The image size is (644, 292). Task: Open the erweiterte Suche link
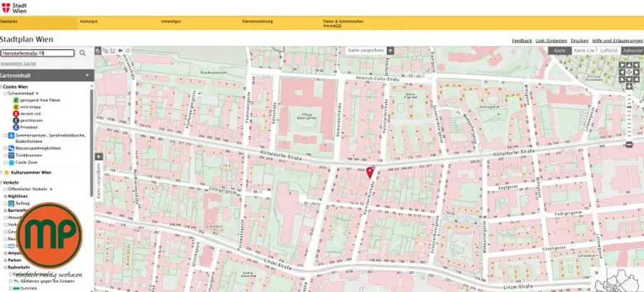coord(18,63)
